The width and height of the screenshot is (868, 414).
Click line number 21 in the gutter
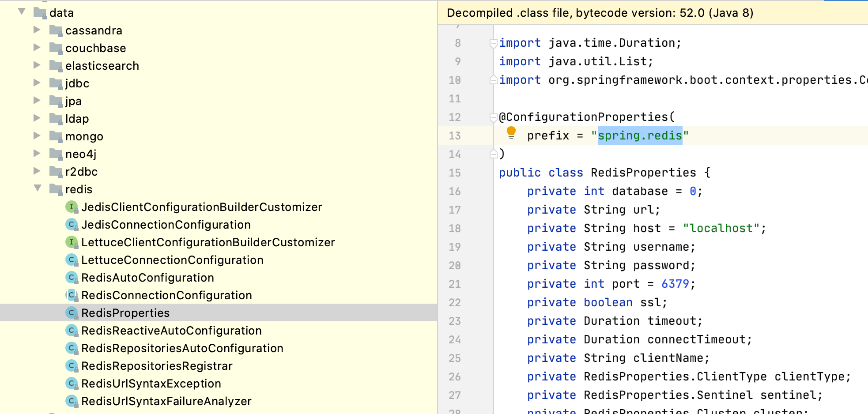[455, 284]
